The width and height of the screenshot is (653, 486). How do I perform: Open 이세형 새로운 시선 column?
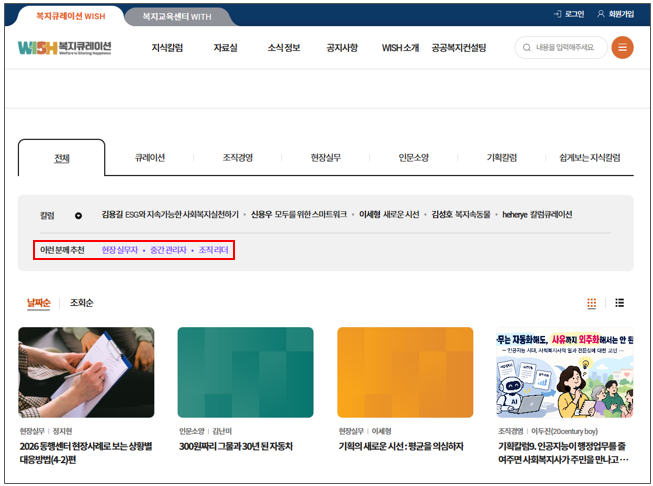[389, 214]
